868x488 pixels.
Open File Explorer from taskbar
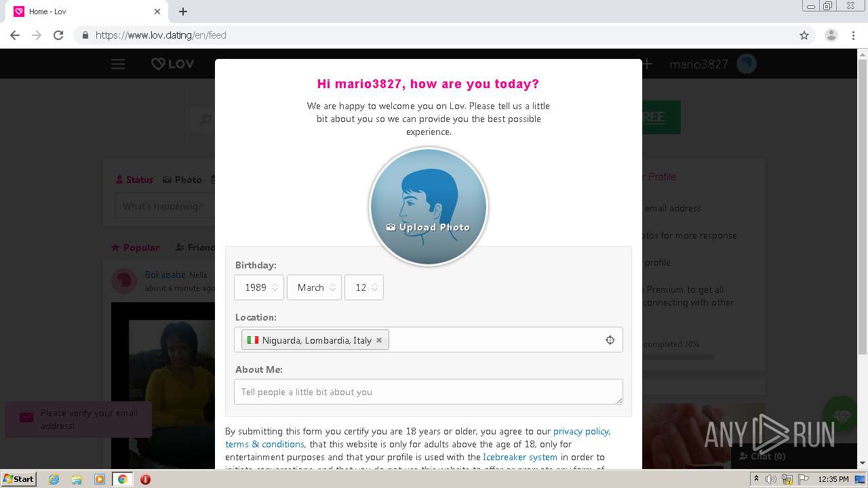(77, 479)
